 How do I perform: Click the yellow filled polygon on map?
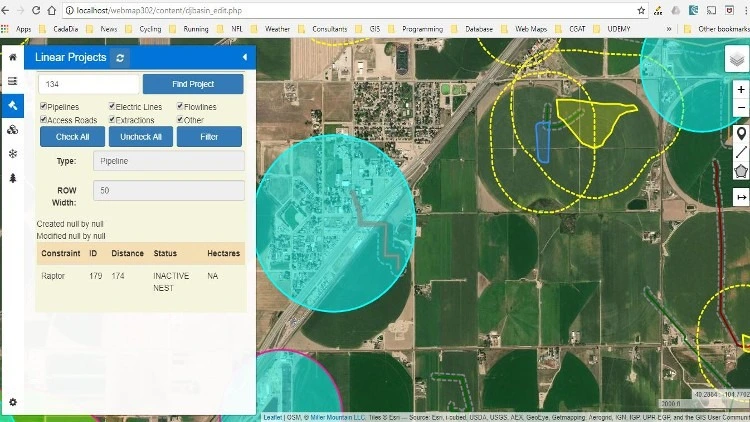[593, 122]
